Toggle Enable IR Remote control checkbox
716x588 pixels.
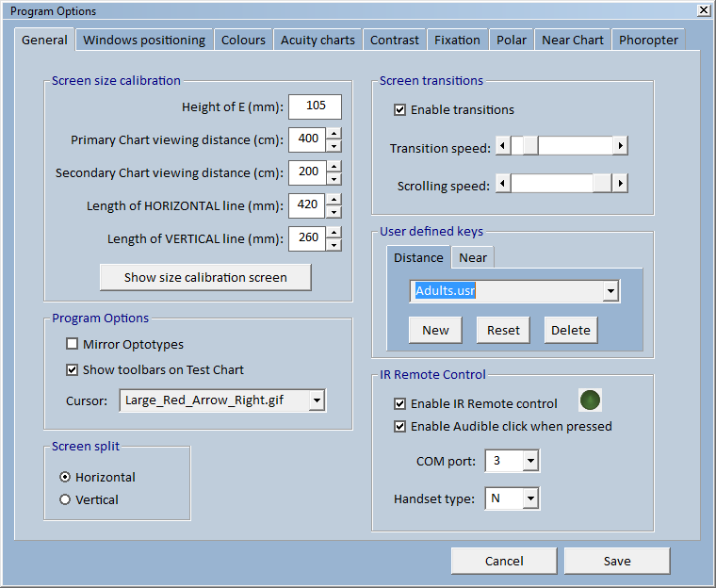[399, 404]
